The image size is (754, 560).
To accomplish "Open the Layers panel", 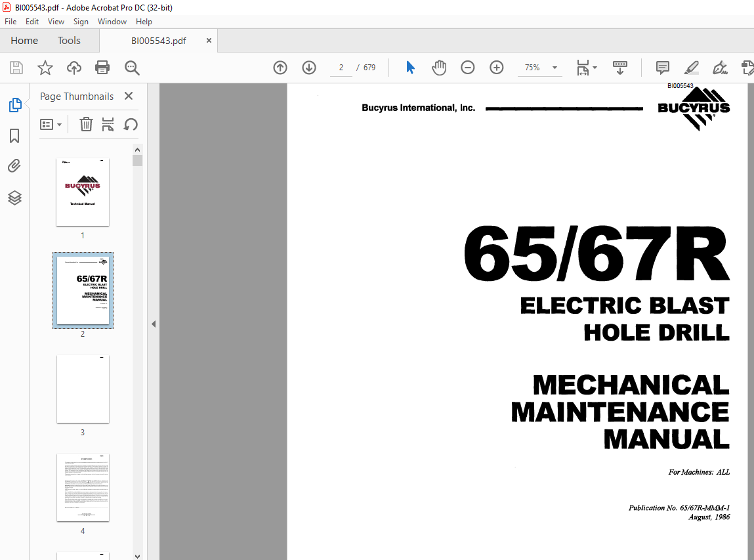I will [x=14, y=197].
